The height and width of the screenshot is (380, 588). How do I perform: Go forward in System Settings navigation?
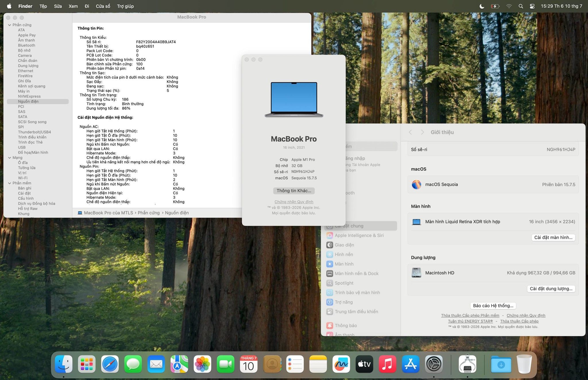pos(422,132)
